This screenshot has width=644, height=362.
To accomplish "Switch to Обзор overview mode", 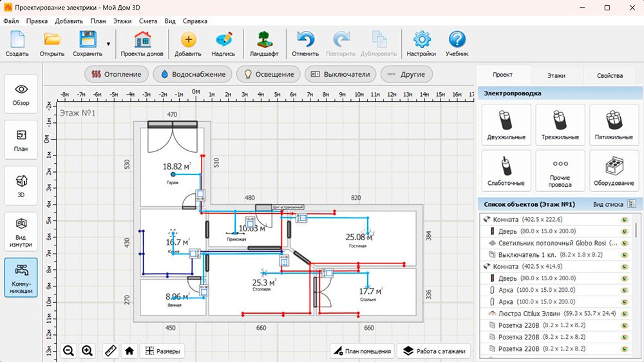I will (21, 94).
